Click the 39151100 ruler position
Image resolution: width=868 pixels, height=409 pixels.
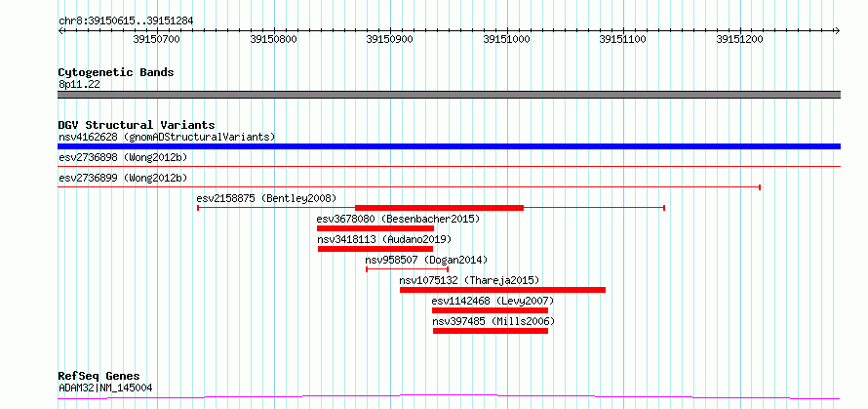click(x=623, y=39)
